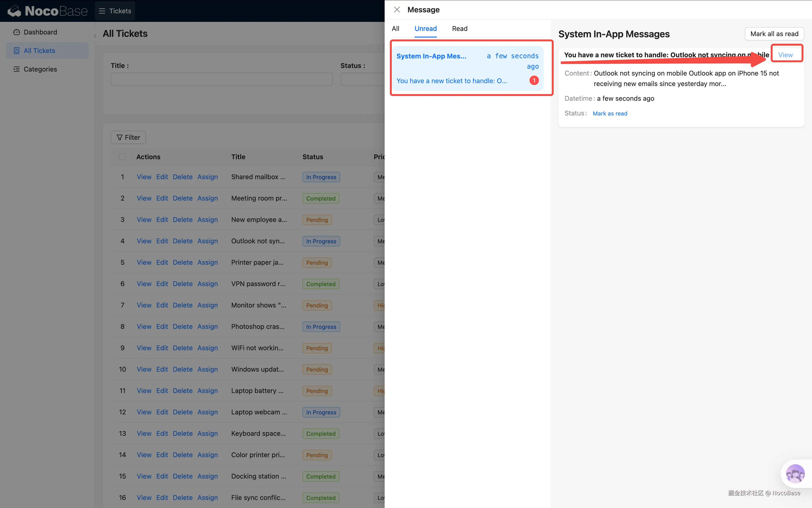The width and height of the screenshot is (812, 508).
Task: Open the Status filter dropdown
Action: pyautogui.click(x=363, y=80)
